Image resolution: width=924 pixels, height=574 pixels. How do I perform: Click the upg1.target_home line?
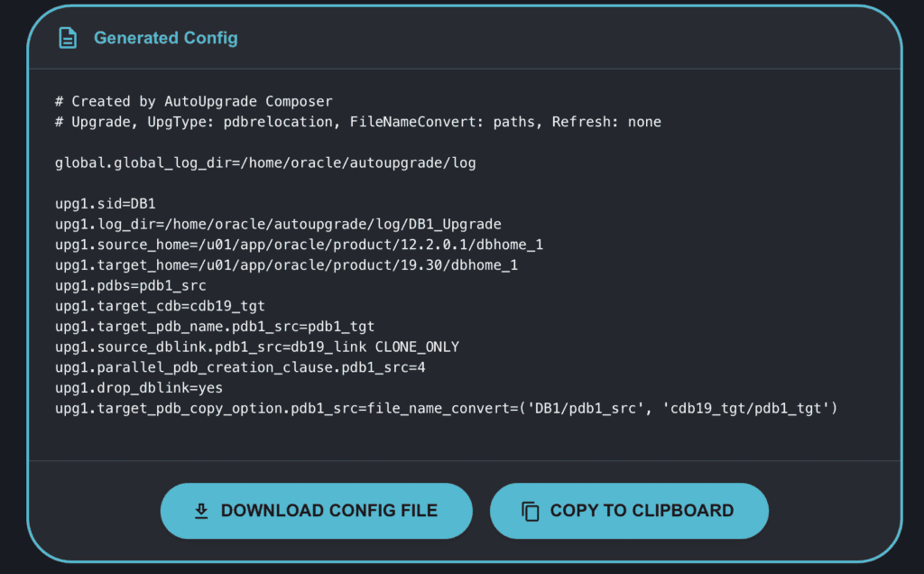coord(286,265)
